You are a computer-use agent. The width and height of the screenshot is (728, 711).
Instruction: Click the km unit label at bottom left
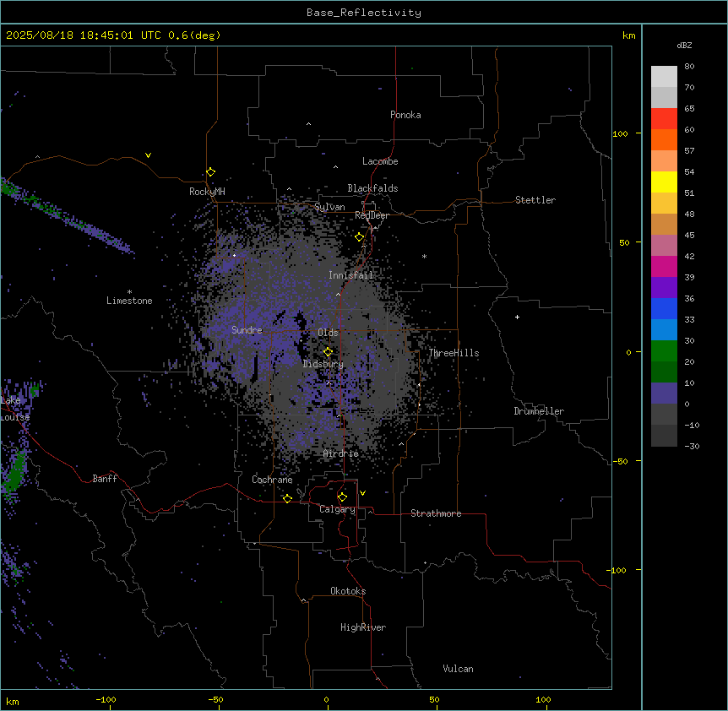click(x=13, y=702)
